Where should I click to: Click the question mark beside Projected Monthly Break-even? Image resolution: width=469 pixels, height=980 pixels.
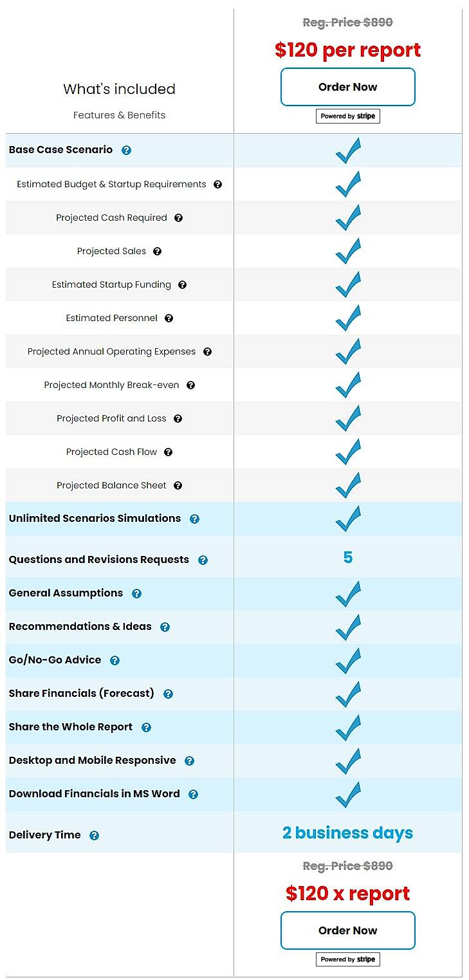click(190, 385)
